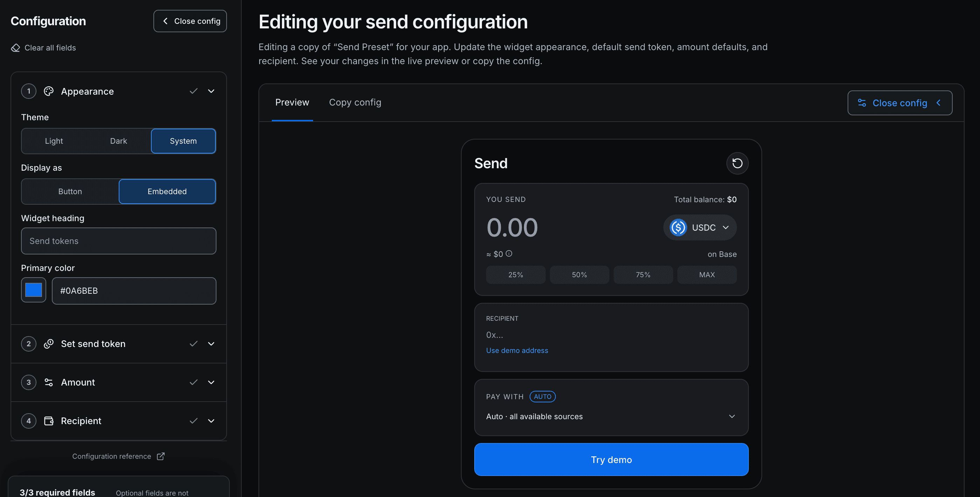Click the checkmark icon in the Recipient row
The height and width of the screenshot is (497, 980).
193,421
